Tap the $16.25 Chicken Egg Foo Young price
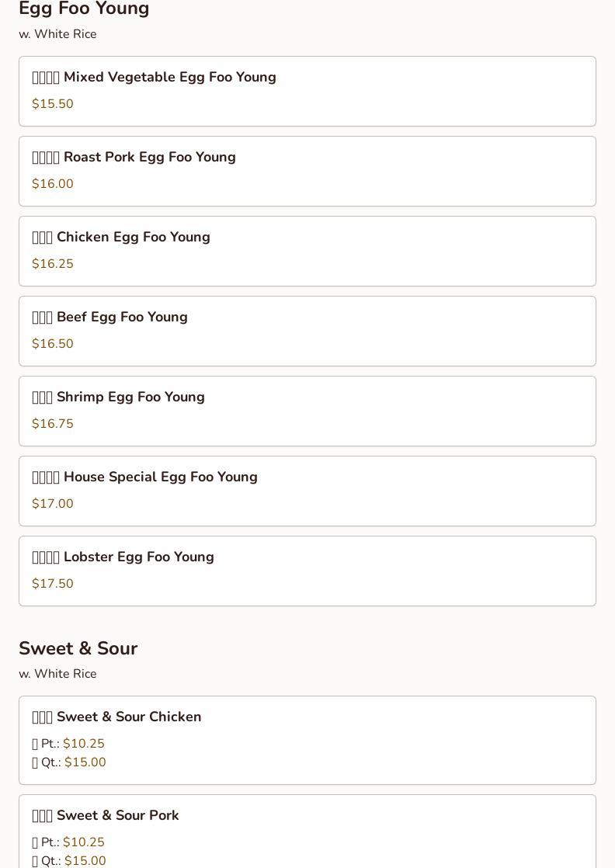 point(53,264)
